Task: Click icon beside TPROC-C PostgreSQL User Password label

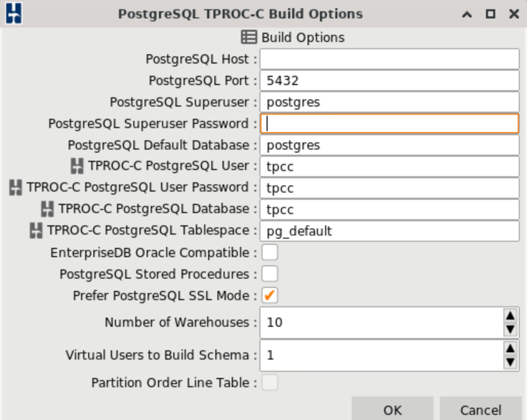Action: coord(15,187)
